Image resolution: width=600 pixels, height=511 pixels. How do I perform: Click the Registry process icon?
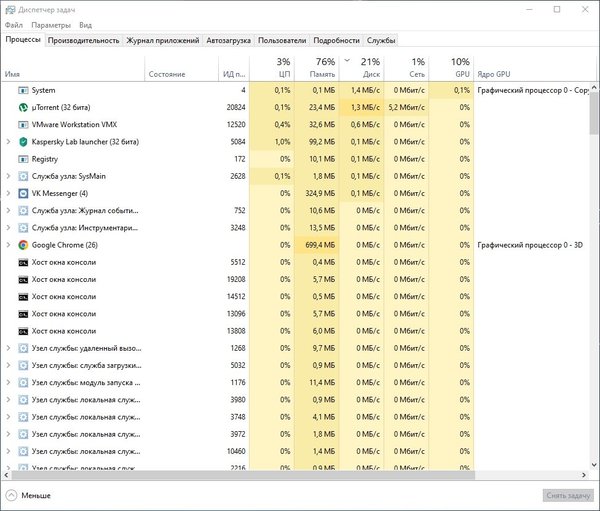click(23, 159)
